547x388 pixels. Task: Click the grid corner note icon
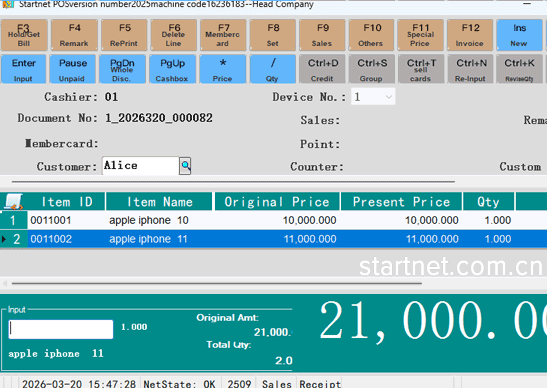pos(13,202)
